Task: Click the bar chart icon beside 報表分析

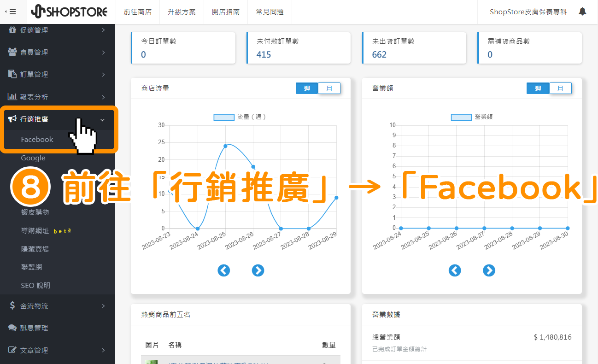Action: [x=12, y=97]
